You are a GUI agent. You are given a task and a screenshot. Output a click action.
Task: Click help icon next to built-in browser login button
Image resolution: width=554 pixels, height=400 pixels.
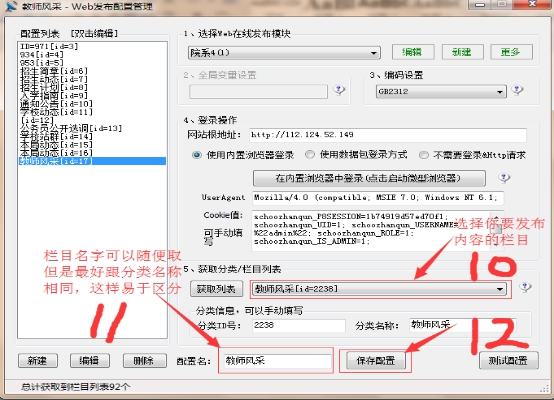(x=504, y=178)
